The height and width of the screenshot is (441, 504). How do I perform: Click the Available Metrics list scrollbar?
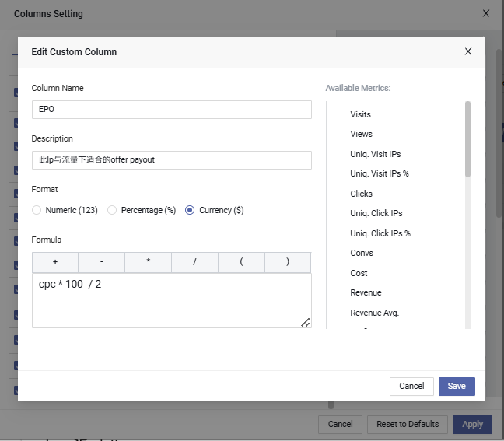click(467, 140)
